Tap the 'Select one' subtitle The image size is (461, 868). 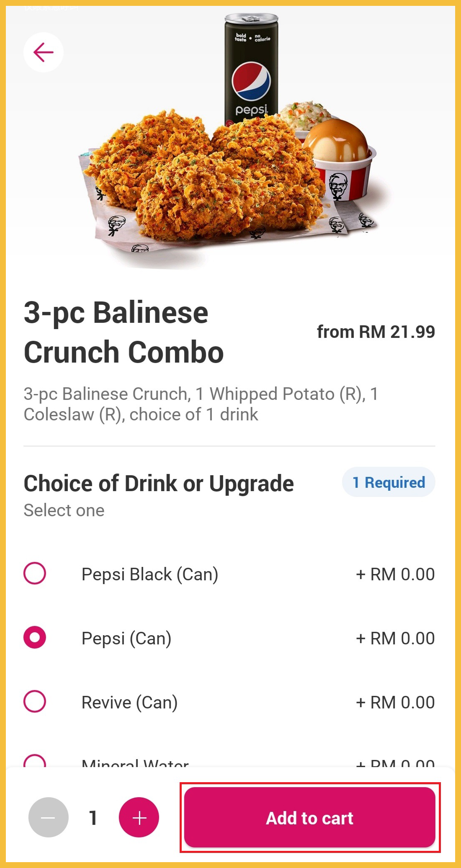point(64,510)
